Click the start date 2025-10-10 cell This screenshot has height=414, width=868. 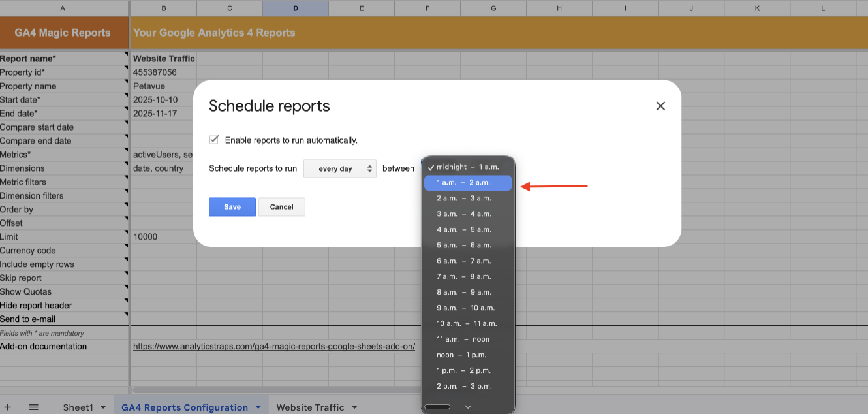pyautogui.click(x=164, y=100)
